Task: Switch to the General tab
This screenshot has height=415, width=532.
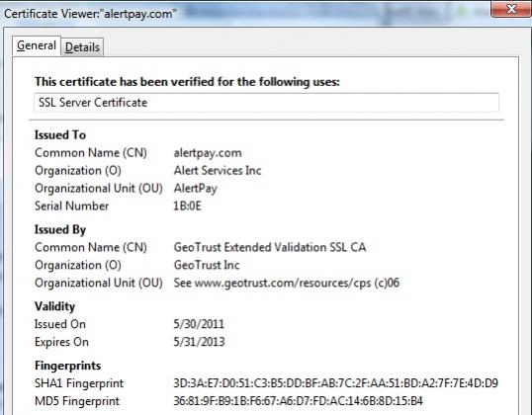Action: (x=37, y=45)
